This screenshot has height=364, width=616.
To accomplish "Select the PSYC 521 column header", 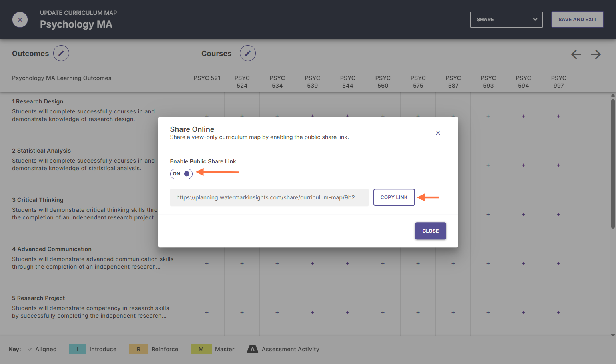I will click(x=207, y=78).
